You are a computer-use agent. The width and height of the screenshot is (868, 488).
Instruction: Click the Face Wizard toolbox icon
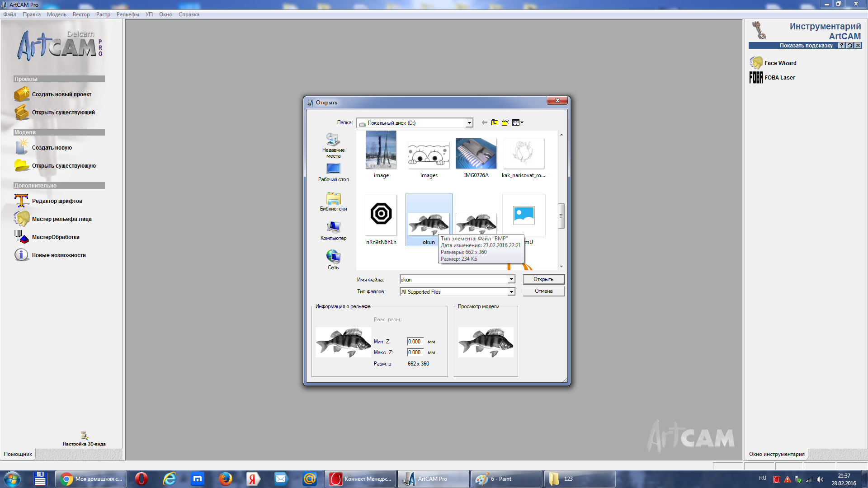click(756, 63)
